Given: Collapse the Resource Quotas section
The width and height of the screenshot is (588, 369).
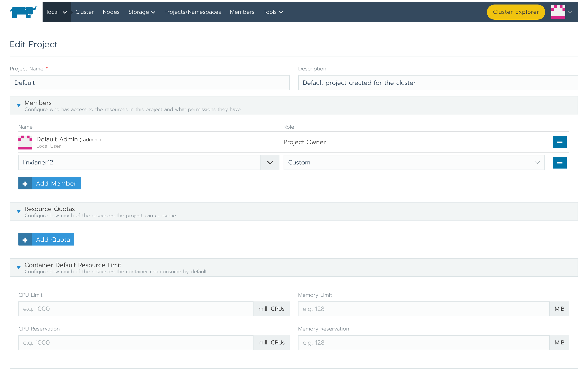Looking at the screenshot, I should click(19, 212).
